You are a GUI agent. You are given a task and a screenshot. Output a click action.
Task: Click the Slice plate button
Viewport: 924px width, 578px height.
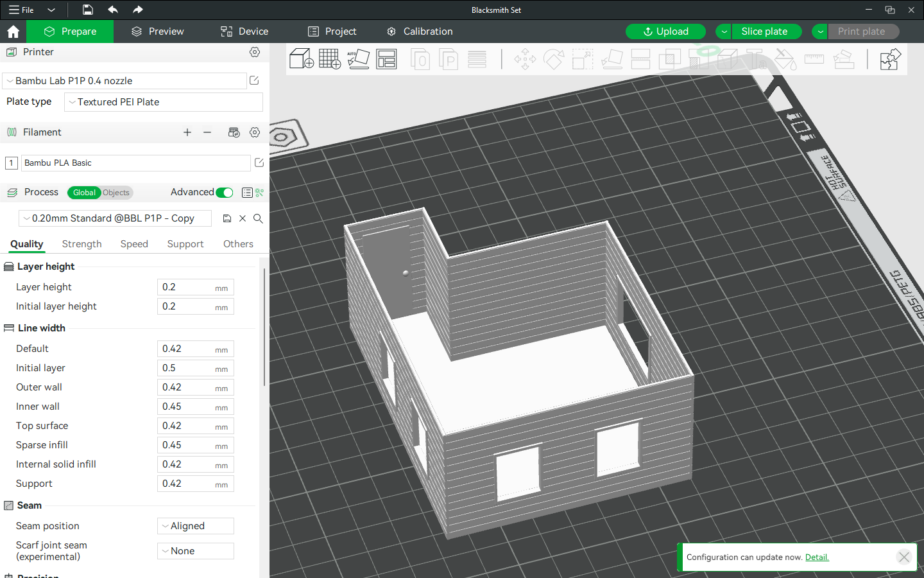767,31
